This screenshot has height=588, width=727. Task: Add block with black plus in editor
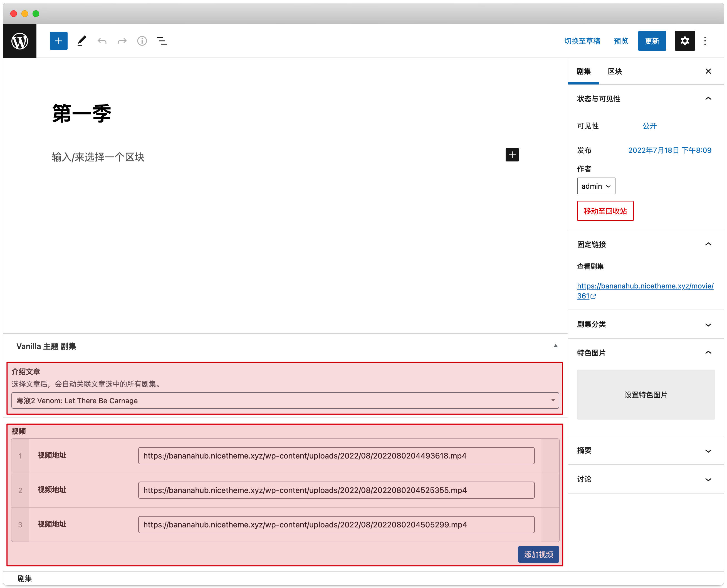[512, 155]
